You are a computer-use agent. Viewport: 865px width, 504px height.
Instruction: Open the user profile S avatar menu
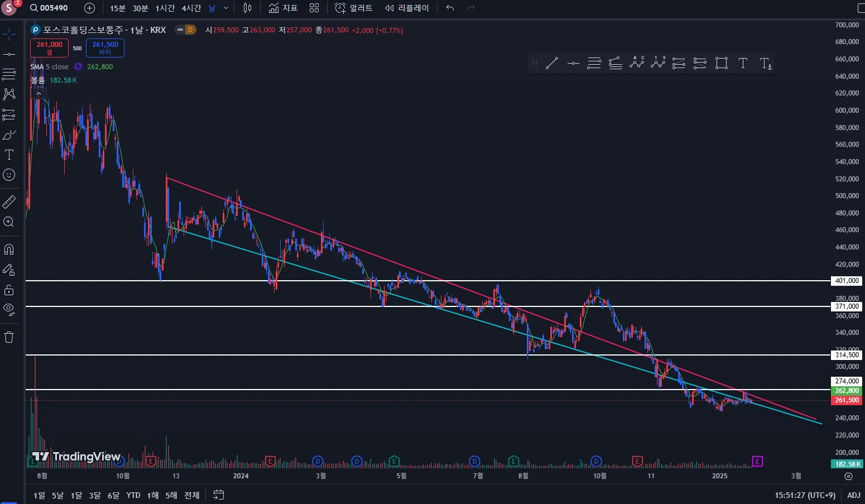tap(9, 8)
